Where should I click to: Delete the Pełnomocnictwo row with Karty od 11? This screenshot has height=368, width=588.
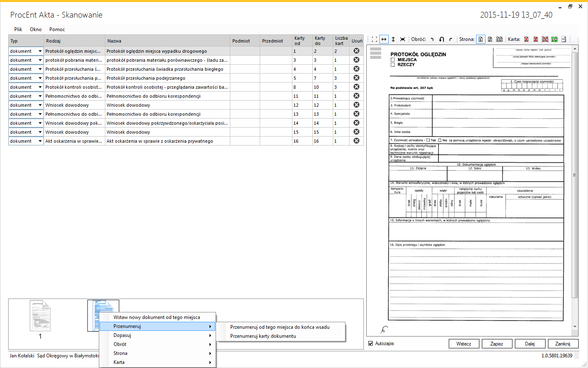[x=356, y=96]
